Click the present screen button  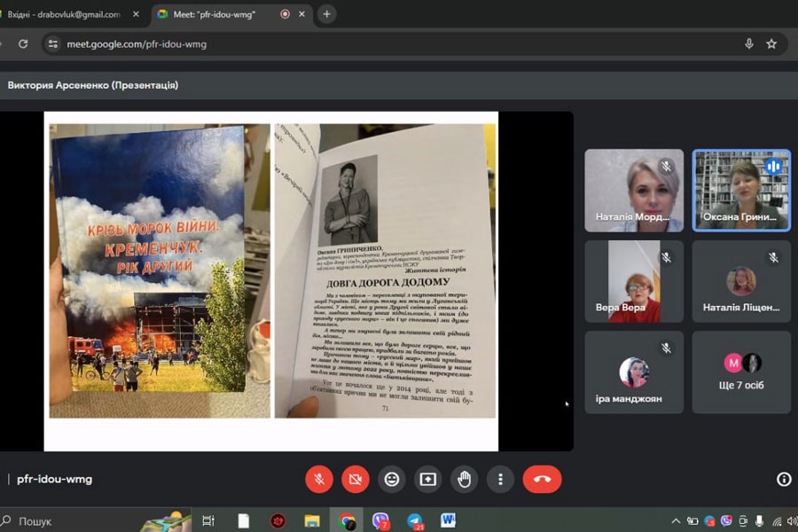[x=428, y=479]
